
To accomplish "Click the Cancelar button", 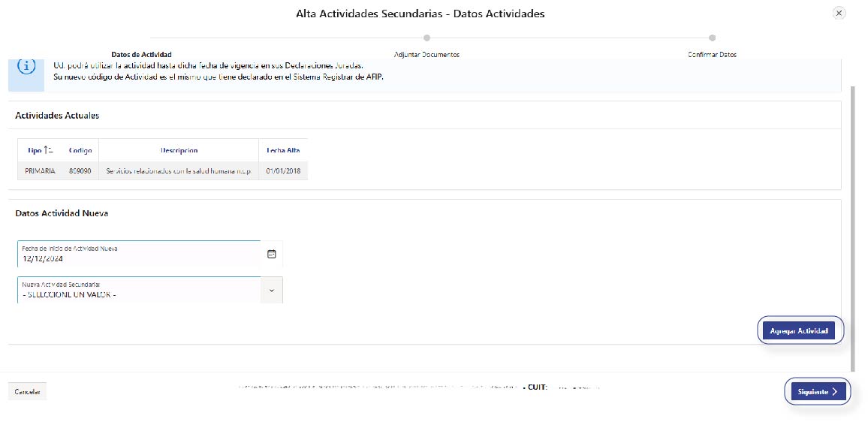I will (x=28, y=392).
